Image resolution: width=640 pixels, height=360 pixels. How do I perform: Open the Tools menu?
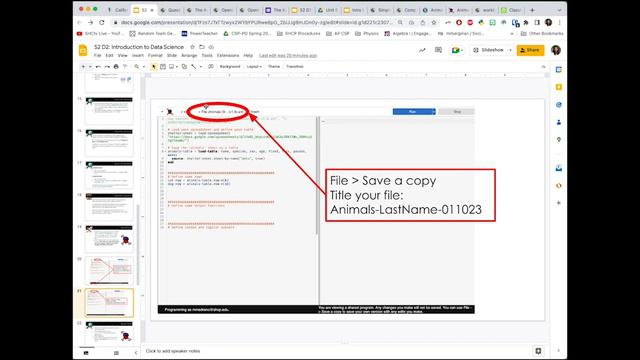click(207, 56)
